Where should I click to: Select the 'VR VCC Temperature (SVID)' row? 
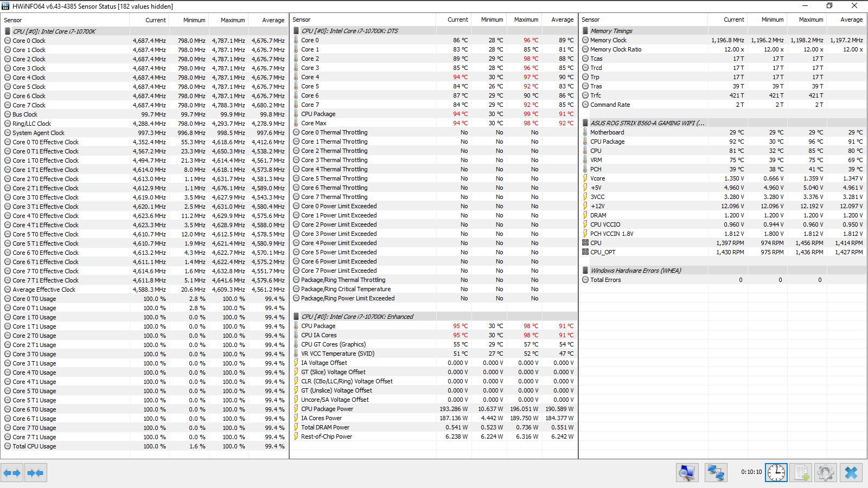[434, 354]
